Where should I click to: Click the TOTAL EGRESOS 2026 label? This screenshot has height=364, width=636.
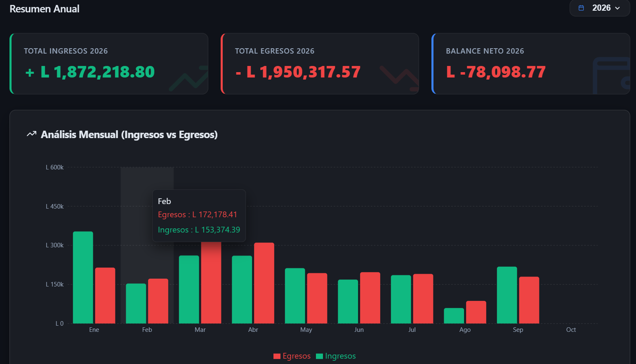[x=275, y=51]
